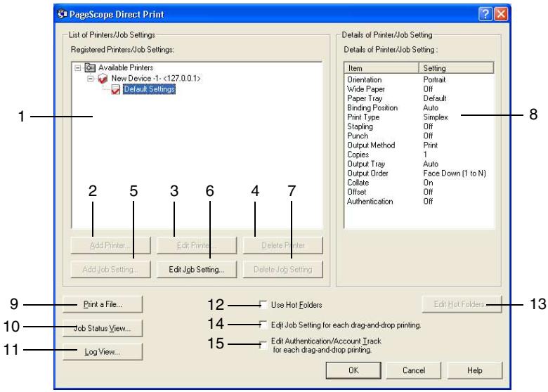The width and height of the screenshot is (548, 392).
Task: Click the Edit Hot Folders button
Action: coord(462,304)
